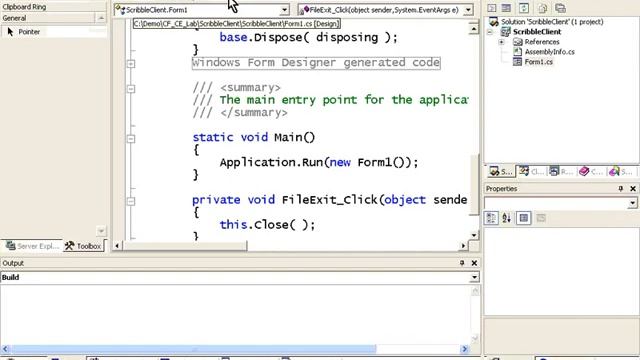
Task: Select Form1.cs in Solution Explorer
Action: 538,62
